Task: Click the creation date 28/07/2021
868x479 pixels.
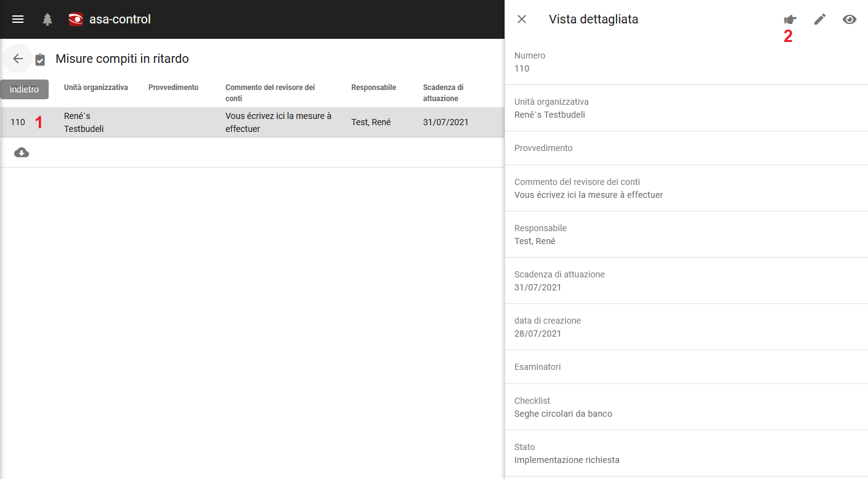Action: coord(538,334)
